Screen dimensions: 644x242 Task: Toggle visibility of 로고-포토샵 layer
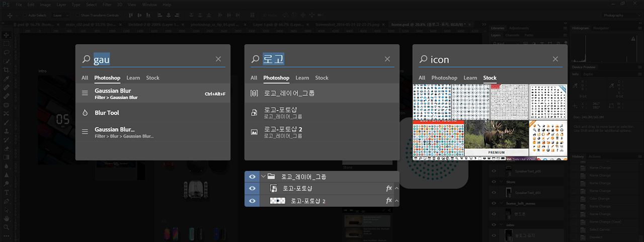click(x=252, y=189)
